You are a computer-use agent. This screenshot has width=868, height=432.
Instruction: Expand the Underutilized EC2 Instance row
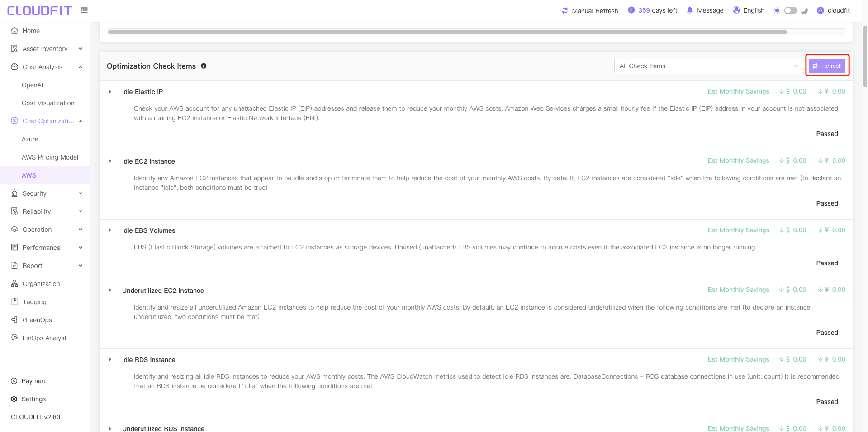[110, 290]
